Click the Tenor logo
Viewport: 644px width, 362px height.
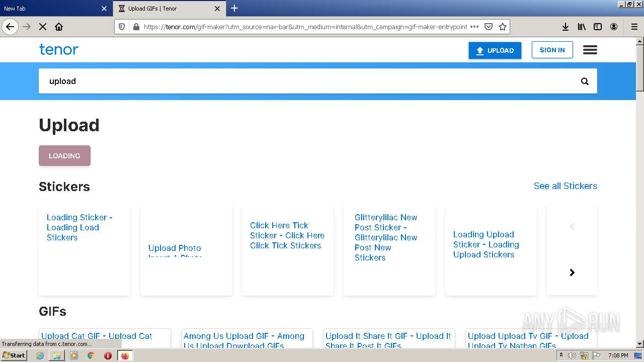pyautogui.click(x=59, y=49)
